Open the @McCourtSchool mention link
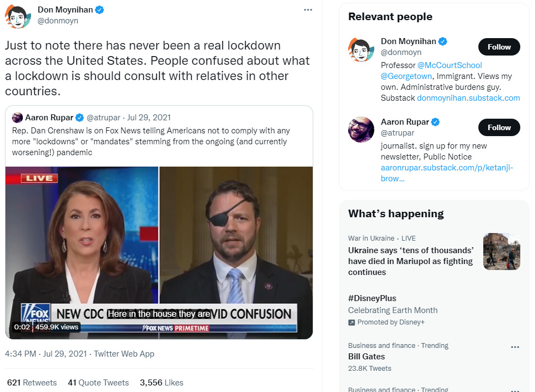This screenshot has height=392, width=535. pyautogui.click(x=449, y=65)
